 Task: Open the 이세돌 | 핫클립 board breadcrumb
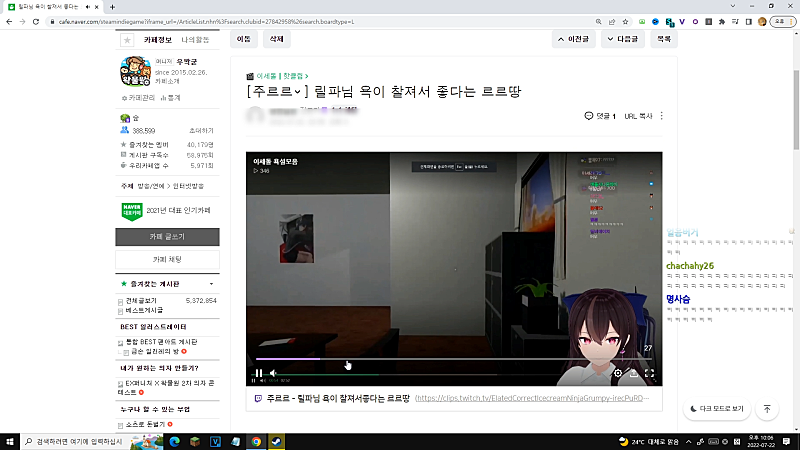282,76
